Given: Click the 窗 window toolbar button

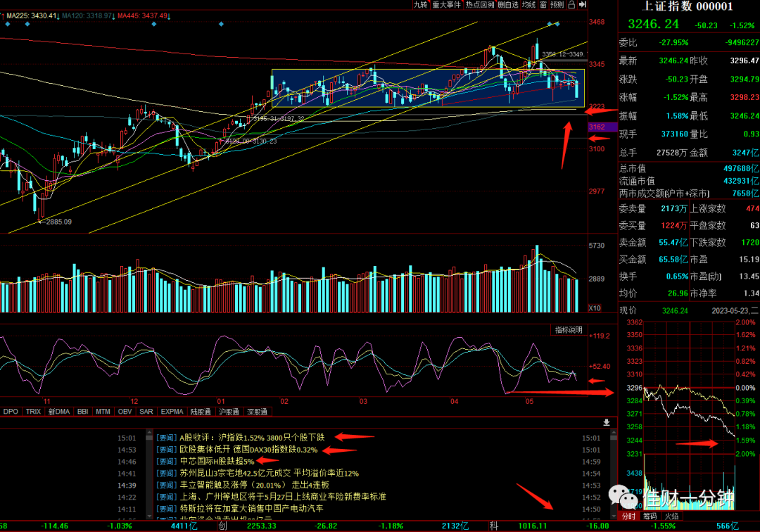Looking at the screenshot, I should [x=543, y=5].
